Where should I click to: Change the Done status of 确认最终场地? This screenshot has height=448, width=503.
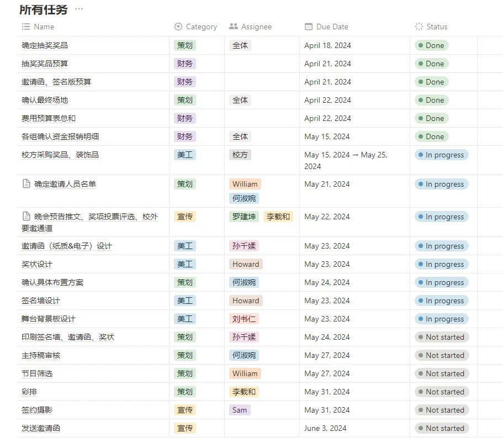[x=432, y=100]
